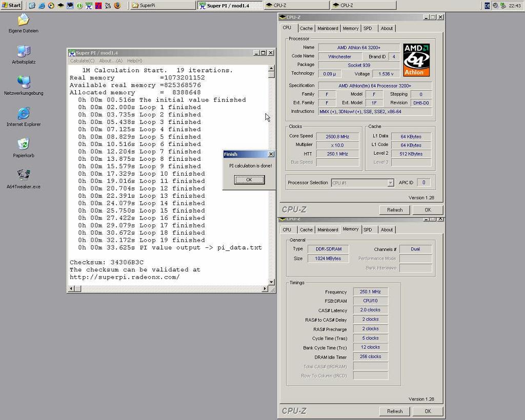This screenshot has height=420, width=525.
Task: Click the Super PI quick launch icon
Action: (89, 5)
